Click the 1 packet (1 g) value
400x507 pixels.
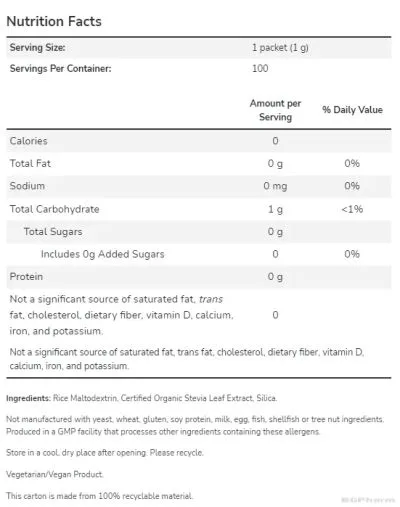(280, 48)
